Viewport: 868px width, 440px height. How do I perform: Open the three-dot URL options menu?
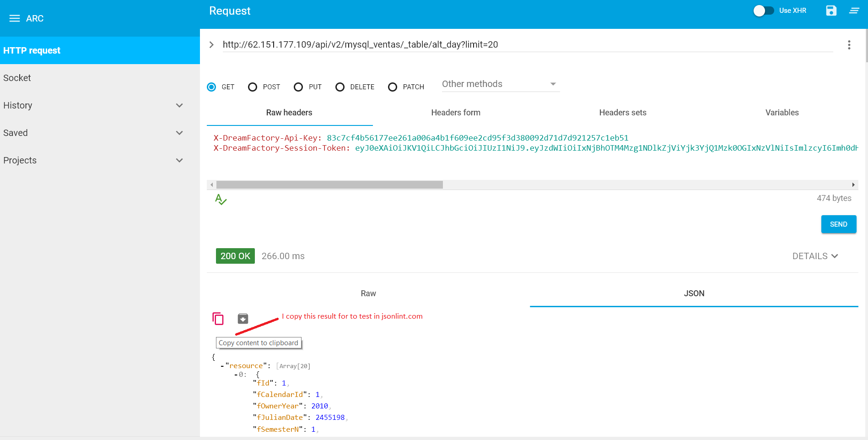[x=849, y=45]
